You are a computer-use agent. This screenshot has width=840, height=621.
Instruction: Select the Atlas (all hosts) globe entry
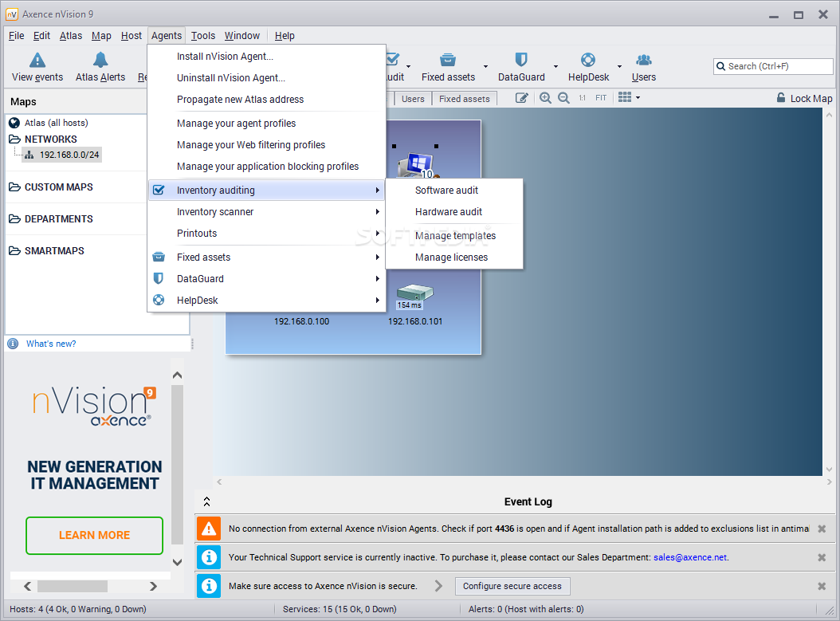(14, 123)
